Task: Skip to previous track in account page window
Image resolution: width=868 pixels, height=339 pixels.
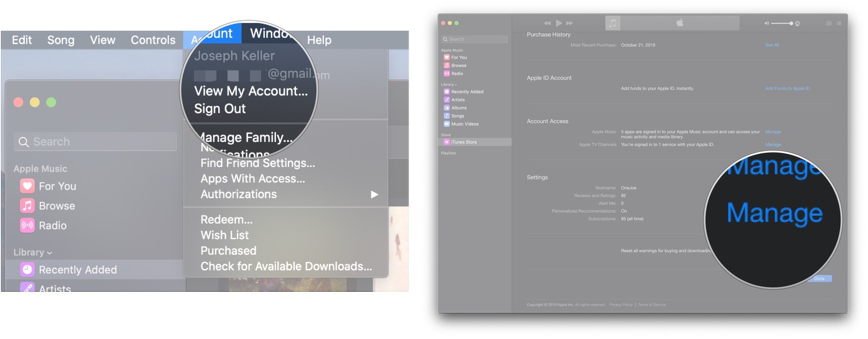Action: (547, 23)
